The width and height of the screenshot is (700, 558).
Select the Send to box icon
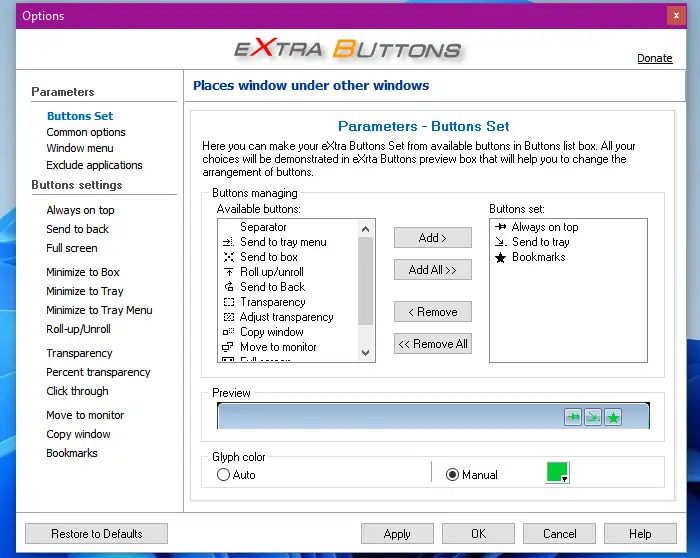228,257
